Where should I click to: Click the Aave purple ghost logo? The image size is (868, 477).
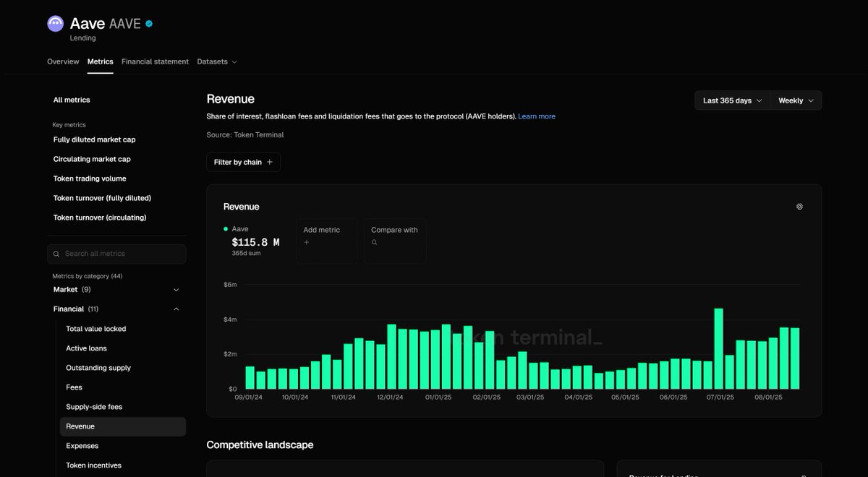[x=56, y=24]
